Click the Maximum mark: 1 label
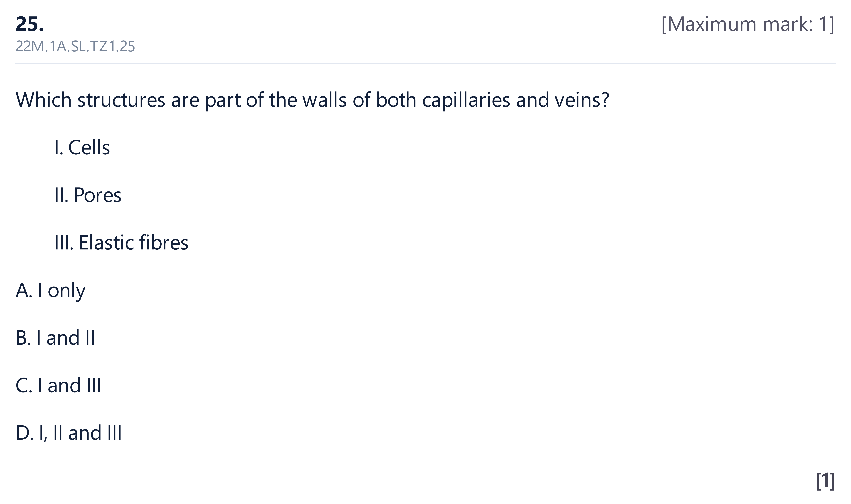 point(748,24)
